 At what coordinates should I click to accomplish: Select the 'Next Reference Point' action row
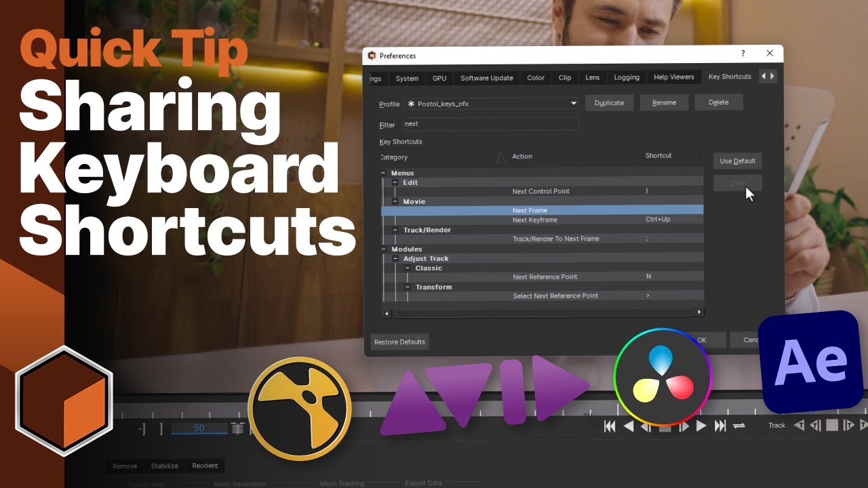[x=542, y=277]
